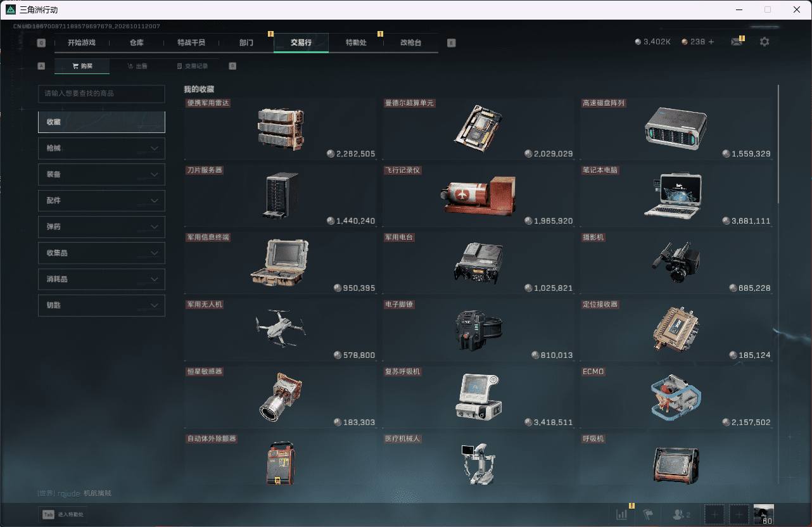Open the 特勤处 tab

pyautogui.click(x=356, y=42)
